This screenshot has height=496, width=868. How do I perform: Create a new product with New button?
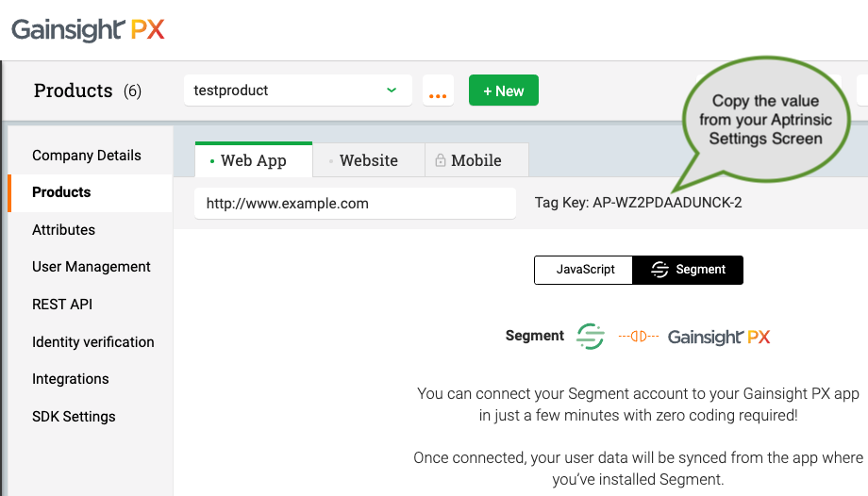pyautogui.click(x=503, y=91)
